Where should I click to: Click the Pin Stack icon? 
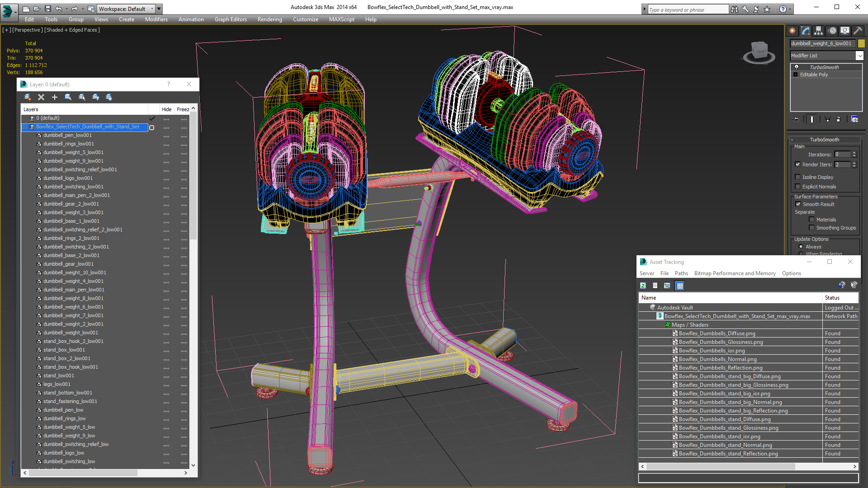click(796, 119)
